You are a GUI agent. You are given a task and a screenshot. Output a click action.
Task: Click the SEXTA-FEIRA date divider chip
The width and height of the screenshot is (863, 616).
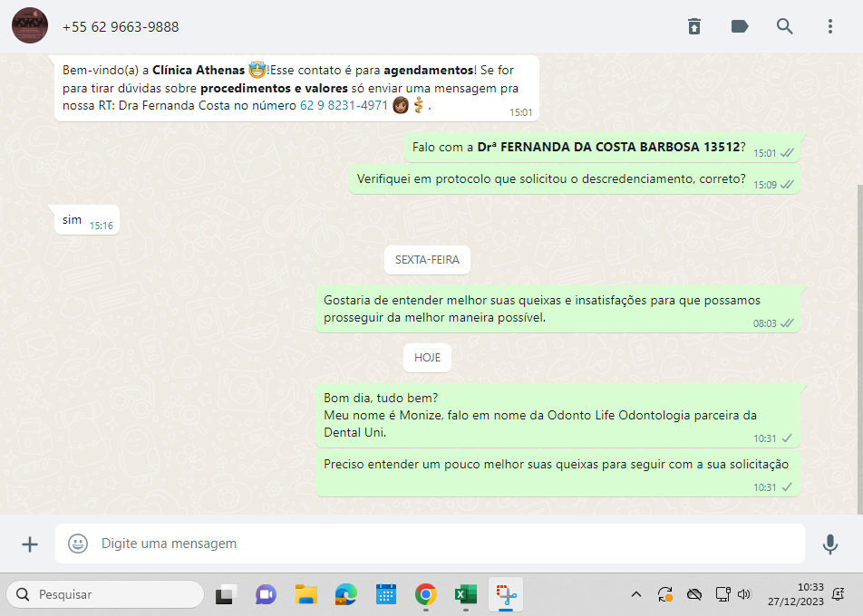[x=427, y=260]
